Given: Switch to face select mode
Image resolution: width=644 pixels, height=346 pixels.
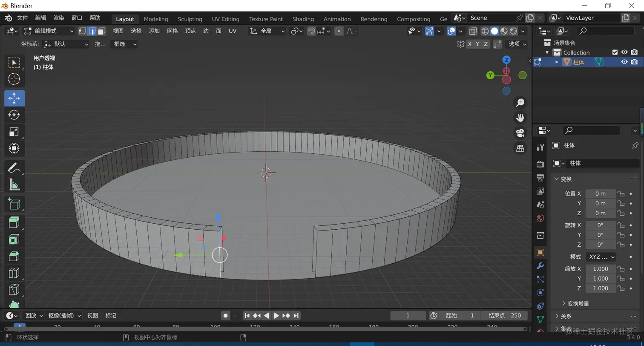Looking at the screenshot, I should [x=101, y=31].
